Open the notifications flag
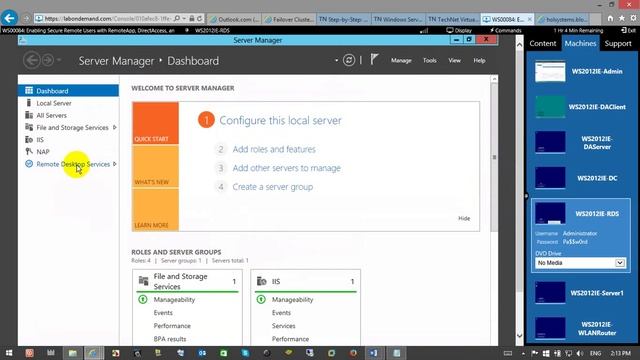Image resolution: width=640 pixels, height=360 pixels. [x=374, y=60]
